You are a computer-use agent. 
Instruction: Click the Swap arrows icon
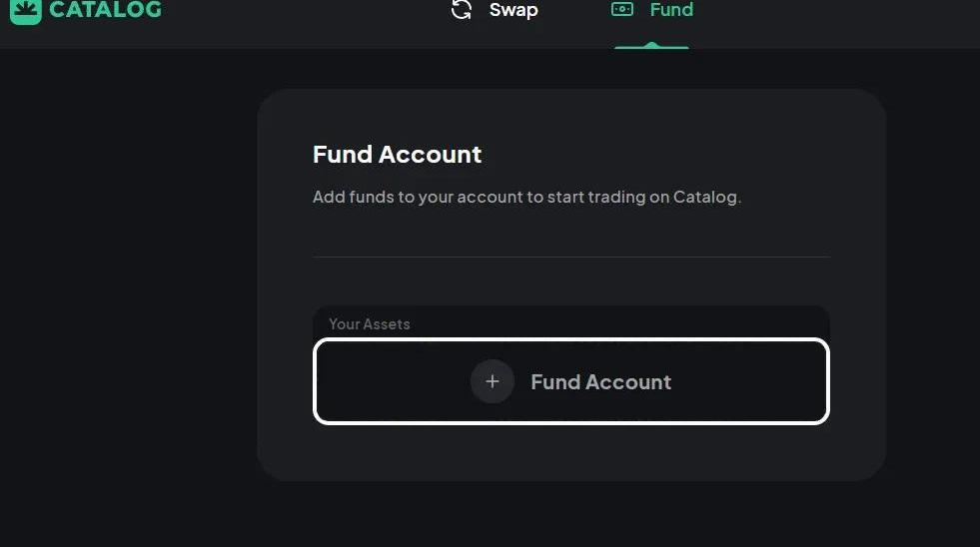click(x=462, y=10)
